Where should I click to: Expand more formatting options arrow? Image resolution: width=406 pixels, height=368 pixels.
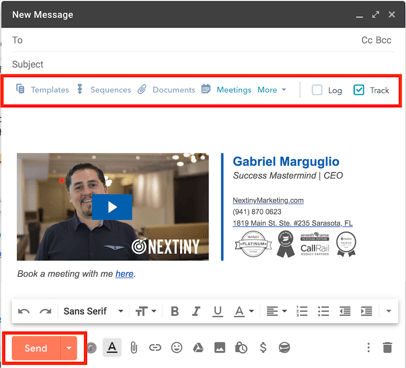388,311
